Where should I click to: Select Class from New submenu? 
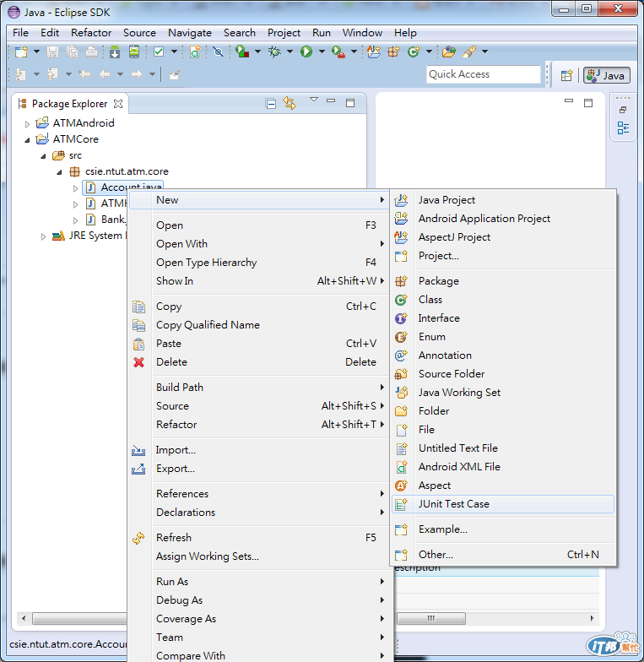503,300
